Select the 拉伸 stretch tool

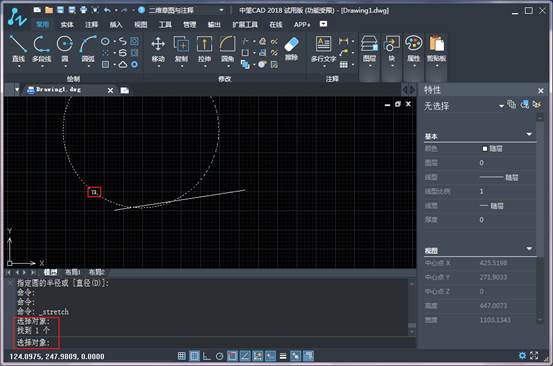204,49
